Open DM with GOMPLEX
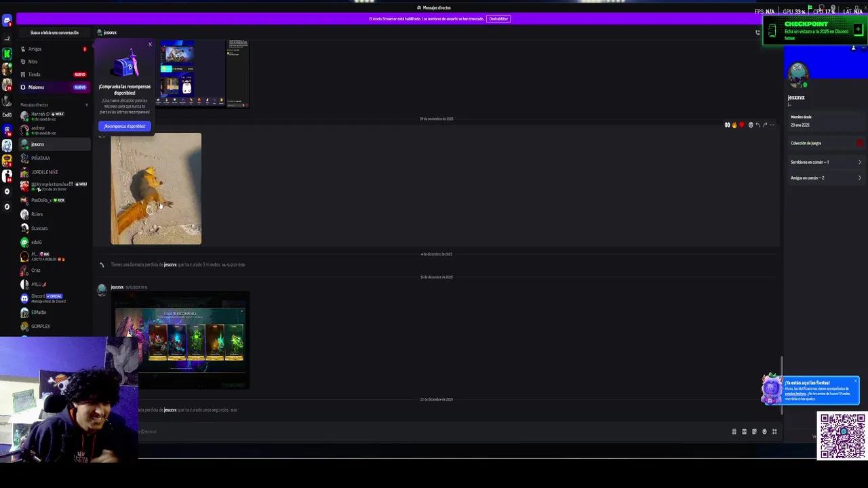The image size is (868, 488). (54, 326)
